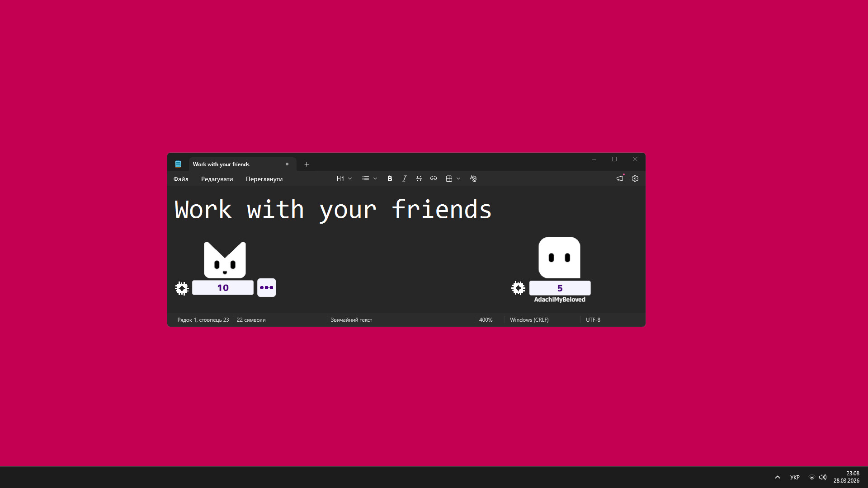Insert a hyperlink with link icon
Screen dimensions: 868x488
[x=434, y=178]
